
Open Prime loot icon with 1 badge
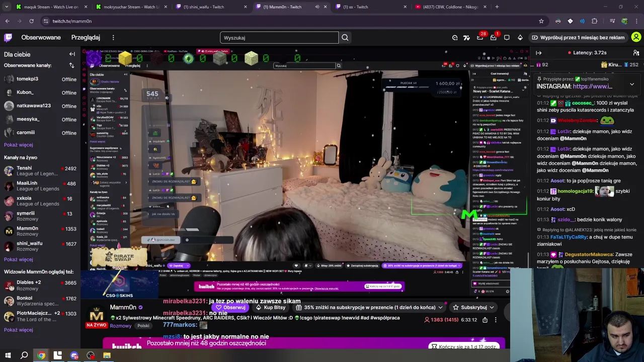[494, 38]
